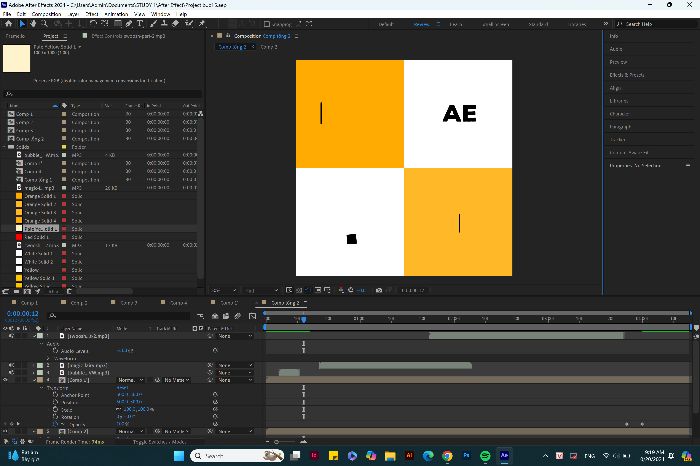Image resolution: width=700 pixels, height=466 pixels.
Task: Toggle video visibility of Comp layer 4
Action: click(5, 380)
